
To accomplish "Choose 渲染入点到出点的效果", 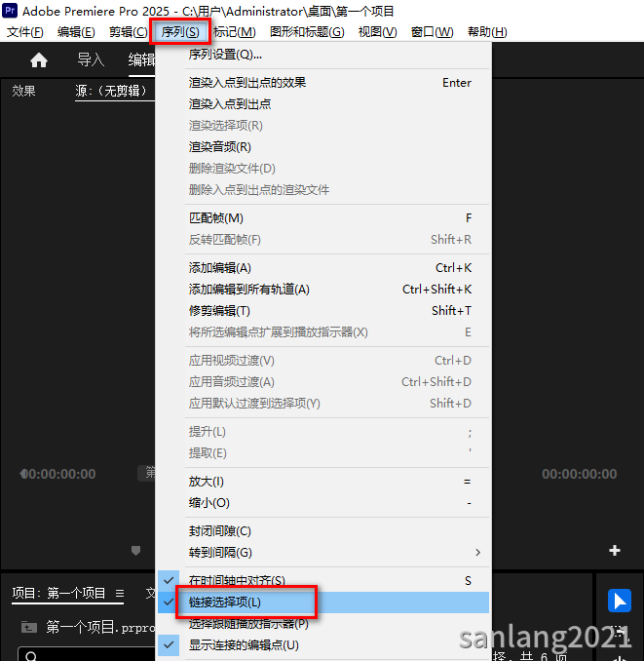I will point(323,83).
